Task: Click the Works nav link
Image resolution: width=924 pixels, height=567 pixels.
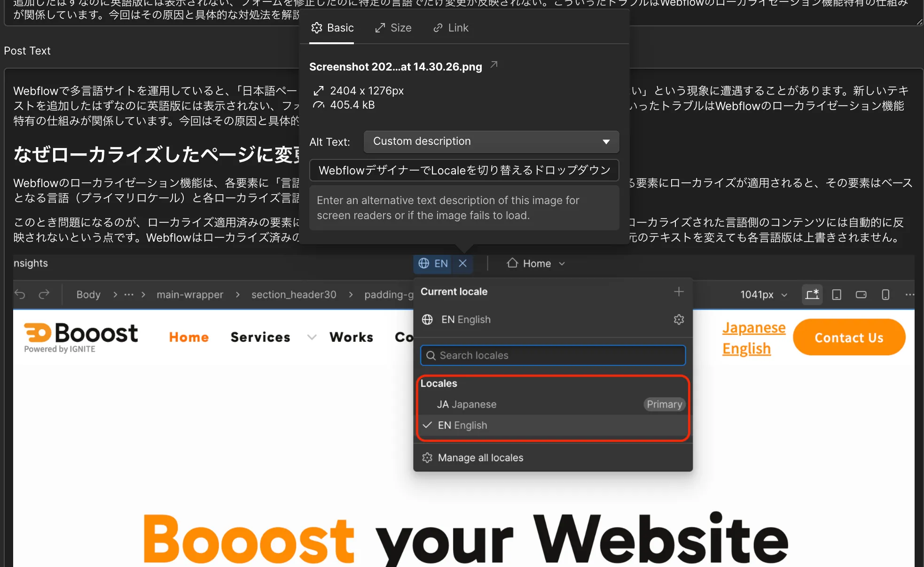Action: (351, 337)
